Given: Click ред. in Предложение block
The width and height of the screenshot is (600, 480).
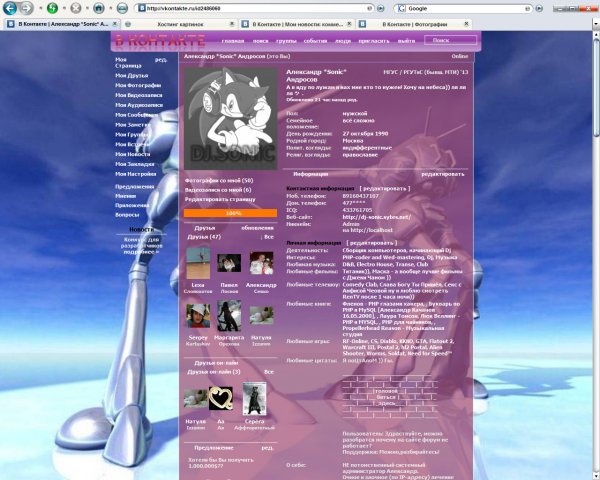Looking at the screenshot, I should pyautogui.click(x=267, y=447).
